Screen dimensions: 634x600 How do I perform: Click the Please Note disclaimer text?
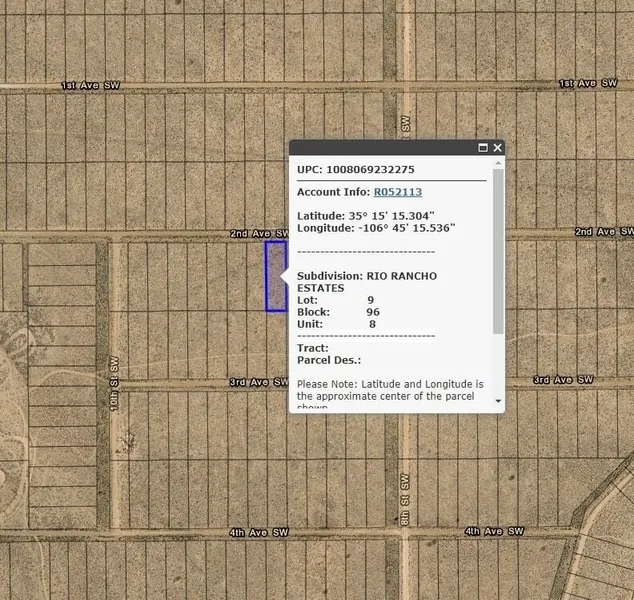pos(390,389)
